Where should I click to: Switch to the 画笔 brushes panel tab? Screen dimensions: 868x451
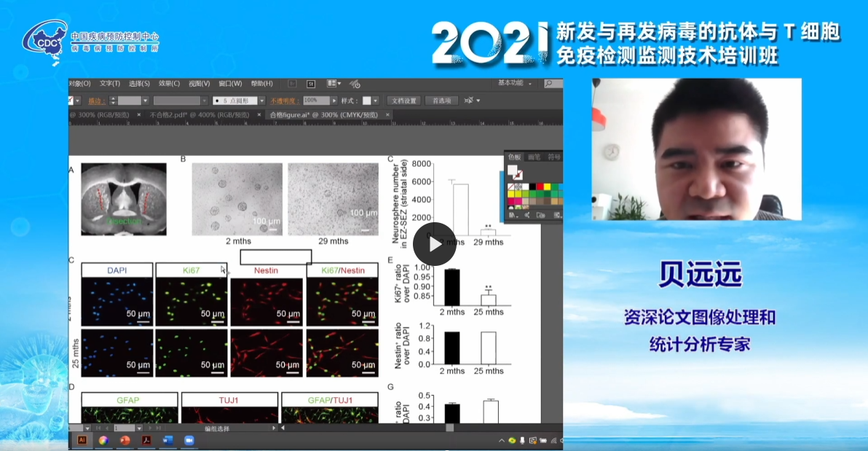tap(534, 157)
